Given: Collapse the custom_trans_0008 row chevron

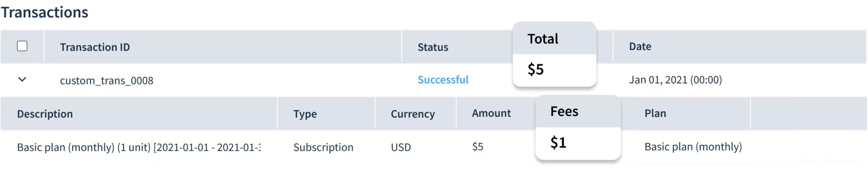Looking at the screenshot, I should [x=22, y=80].
